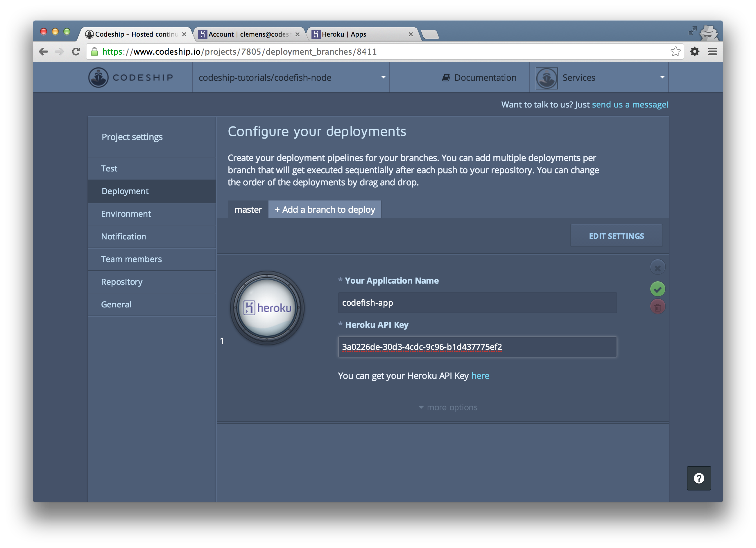Click the Edit Settings button
This screenshot has height=548, width=756.
[616, 236]
